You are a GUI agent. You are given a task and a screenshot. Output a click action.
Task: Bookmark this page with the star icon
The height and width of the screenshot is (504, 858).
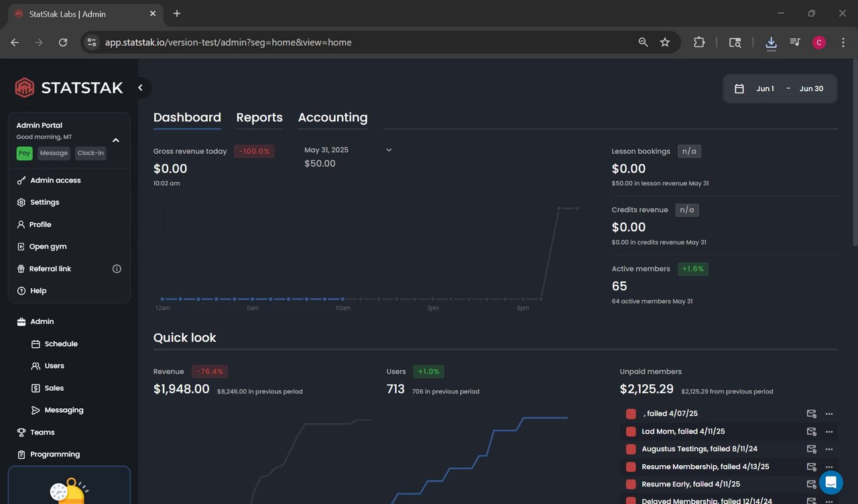click(x=665, y=42)
